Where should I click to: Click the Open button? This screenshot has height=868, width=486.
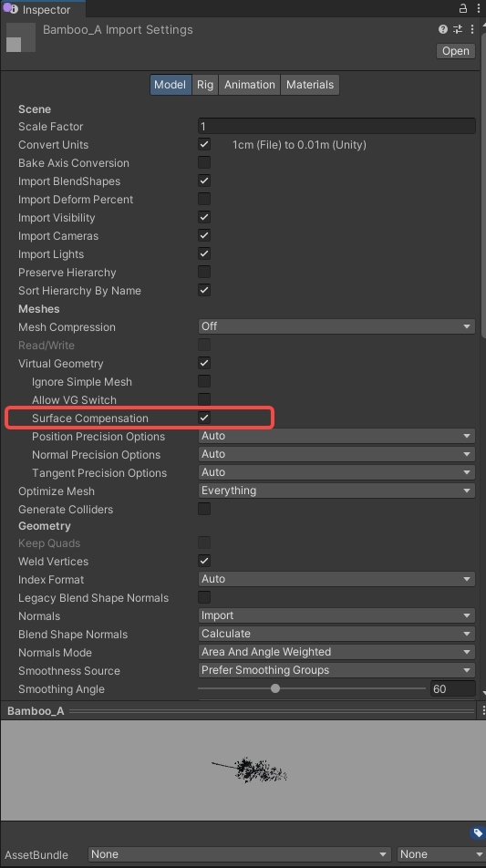point(456,51)
